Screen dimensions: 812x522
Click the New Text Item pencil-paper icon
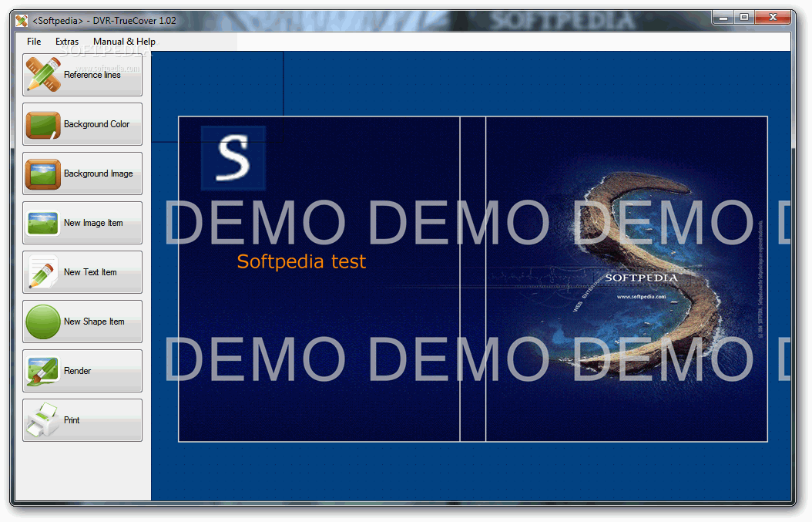tap(43, 271)
